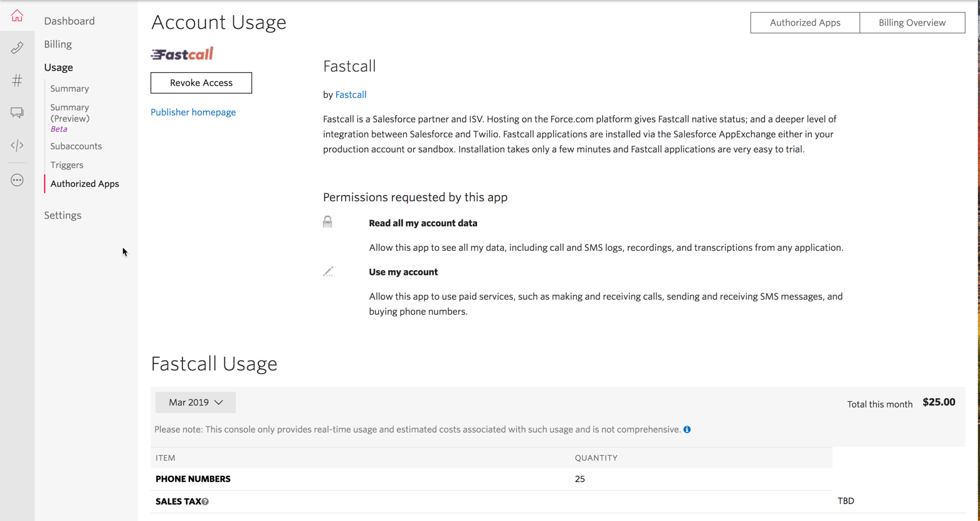
Task: Open the Fastcall author link
Action: (350, 95)
